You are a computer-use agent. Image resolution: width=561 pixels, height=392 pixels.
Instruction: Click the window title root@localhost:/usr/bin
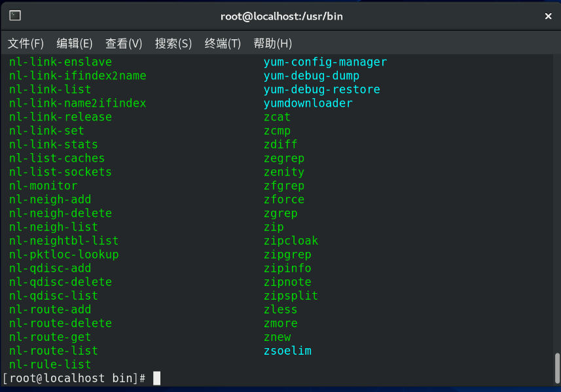281,16
